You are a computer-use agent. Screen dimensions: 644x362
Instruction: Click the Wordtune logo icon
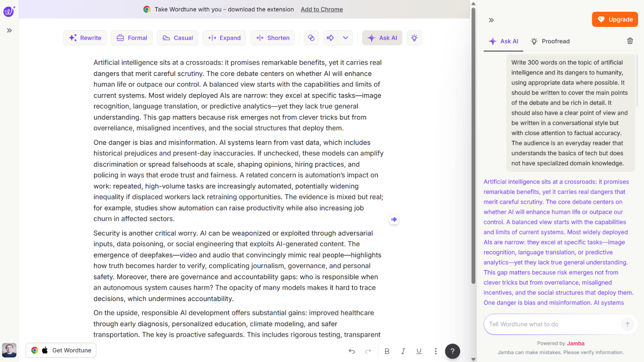tap(9, 11)
